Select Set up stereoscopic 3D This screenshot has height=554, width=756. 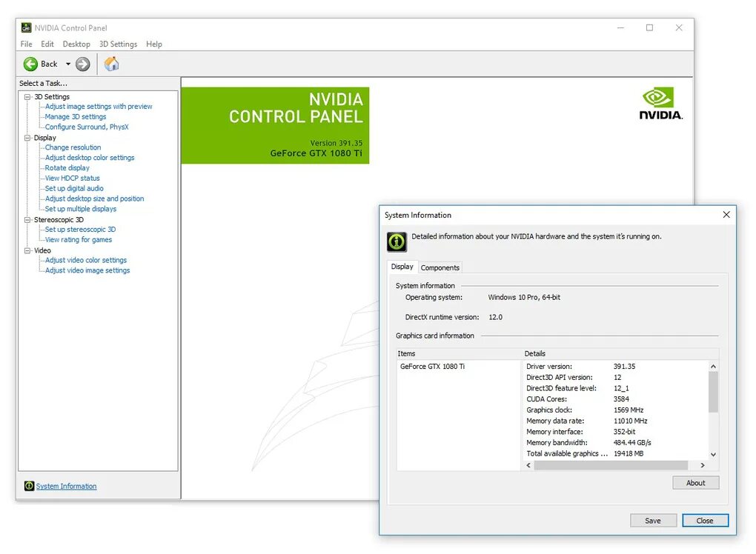[x=80, y=230]
